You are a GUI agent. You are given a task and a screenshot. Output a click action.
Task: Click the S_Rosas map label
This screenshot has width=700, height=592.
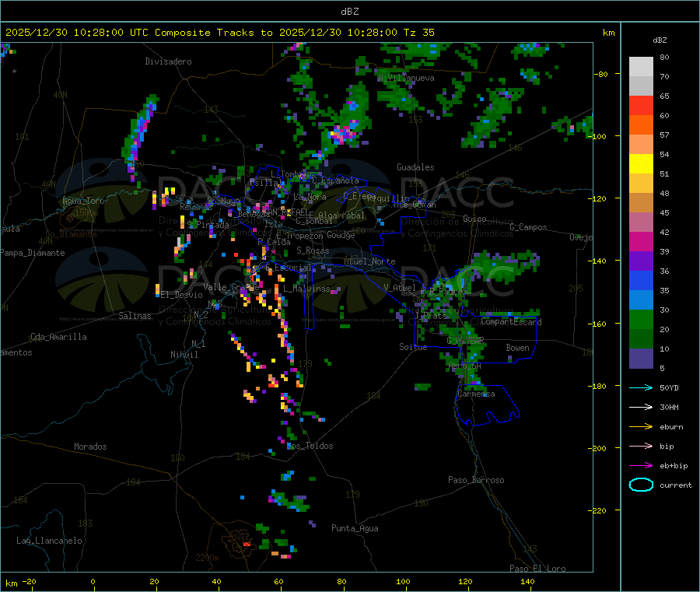313,250
